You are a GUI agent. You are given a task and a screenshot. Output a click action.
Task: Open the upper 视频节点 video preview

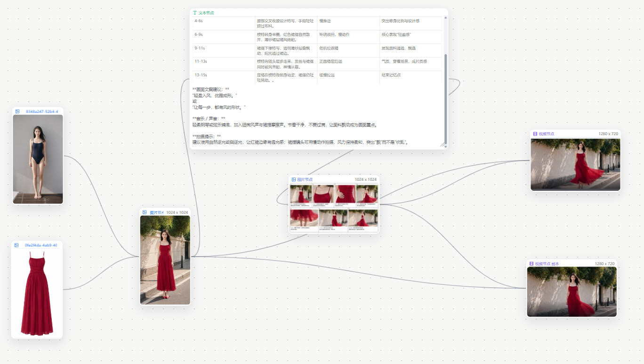click(575, 164)
